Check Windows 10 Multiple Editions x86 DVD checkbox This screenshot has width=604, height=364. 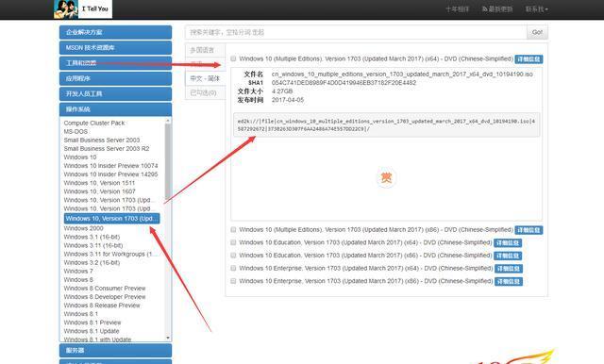(233, 229)
